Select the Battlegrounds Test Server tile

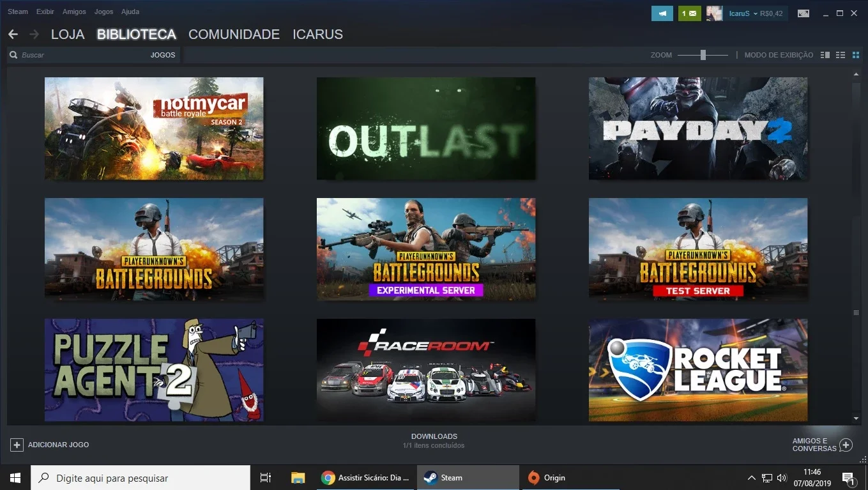(698, 249)
